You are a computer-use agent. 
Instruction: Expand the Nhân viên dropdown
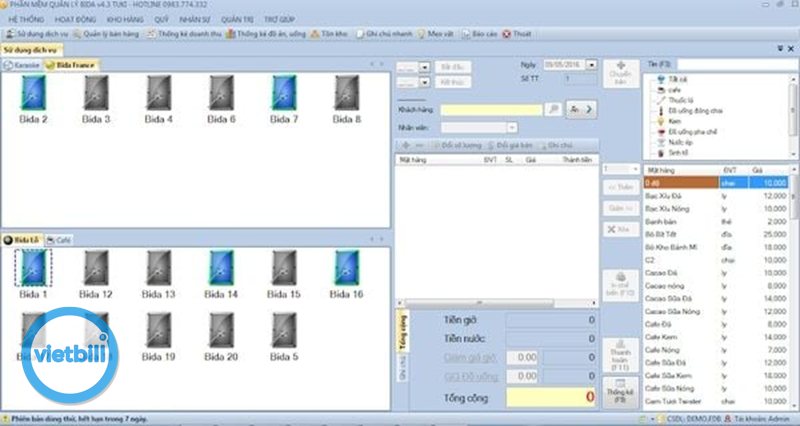point(513,128)
